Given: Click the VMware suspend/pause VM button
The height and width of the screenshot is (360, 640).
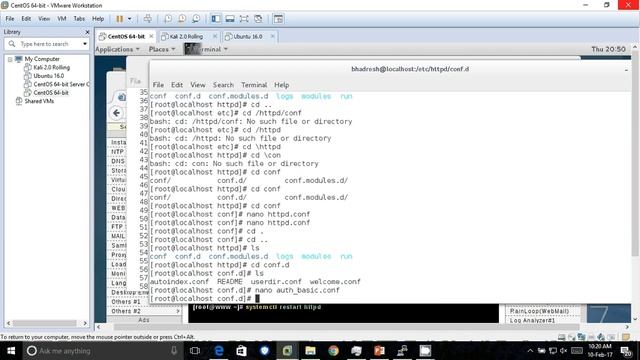Looking at the screenshot, I should (120, 19).
